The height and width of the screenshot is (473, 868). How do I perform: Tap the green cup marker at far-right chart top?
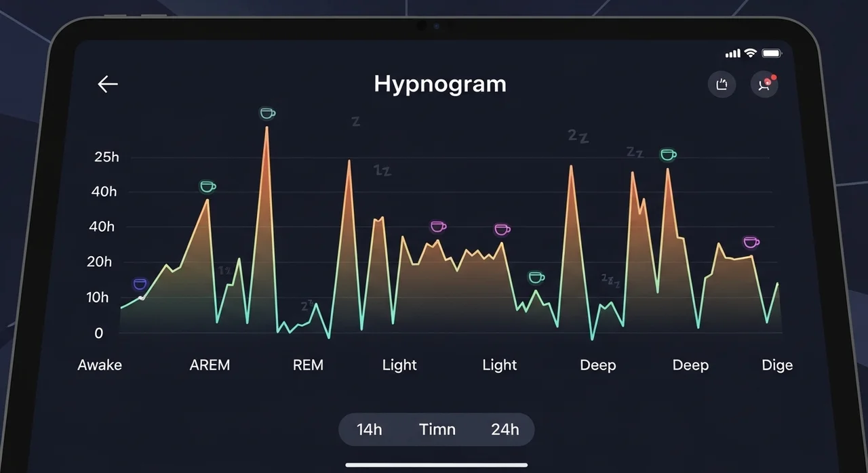pos(668,155)
